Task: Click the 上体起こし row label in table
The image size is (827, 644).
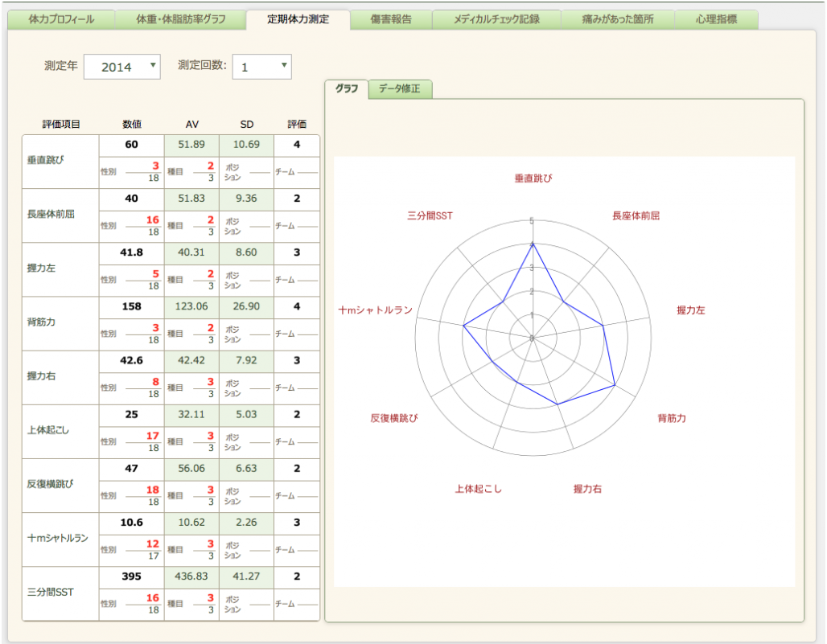Action: [48, 430]
